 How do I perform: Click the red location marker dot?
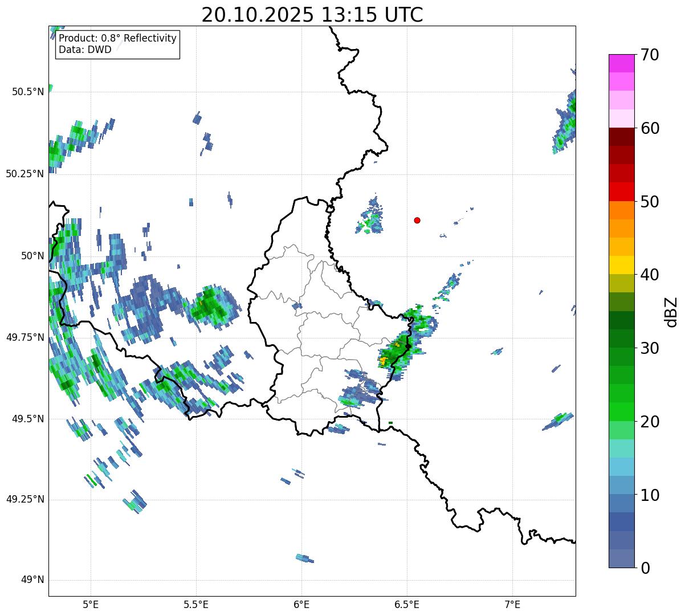[417, 220]
